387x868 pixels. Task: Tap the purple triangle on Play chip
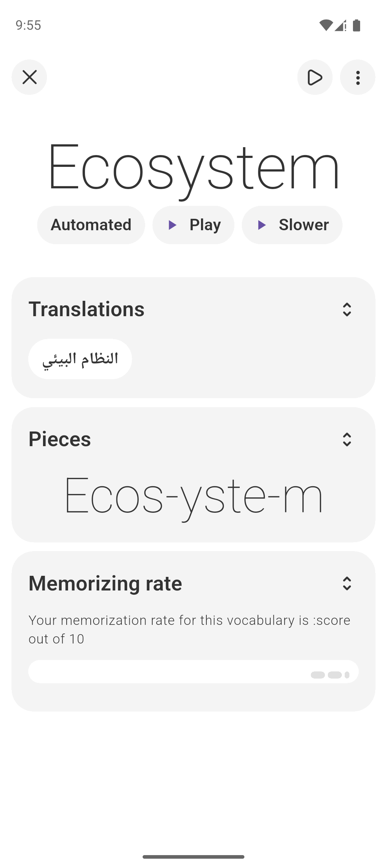coord(172,225)
